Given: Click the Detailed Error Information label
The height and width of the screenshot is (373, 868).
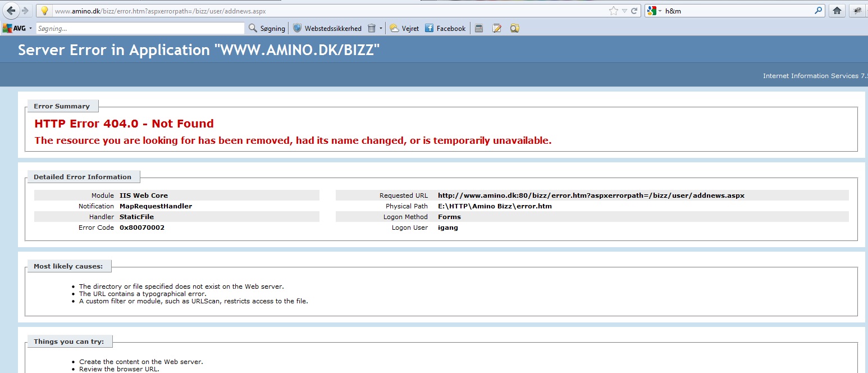Looking at the screenshot, I should click(83, 177).
